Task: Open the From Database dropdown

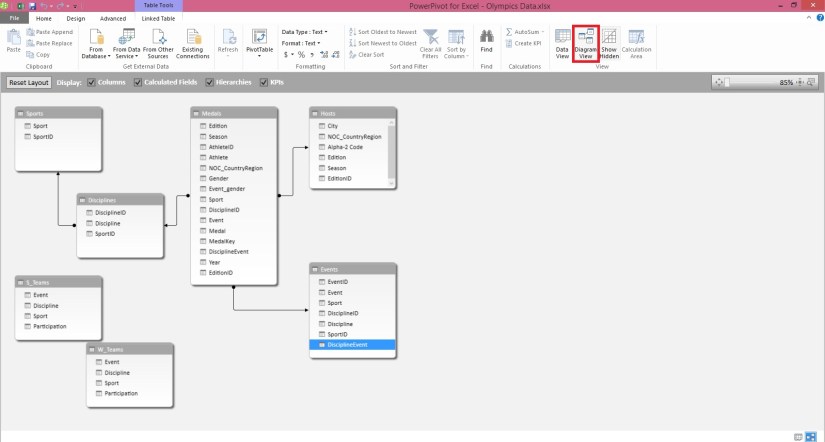Action: click(96, 43)
